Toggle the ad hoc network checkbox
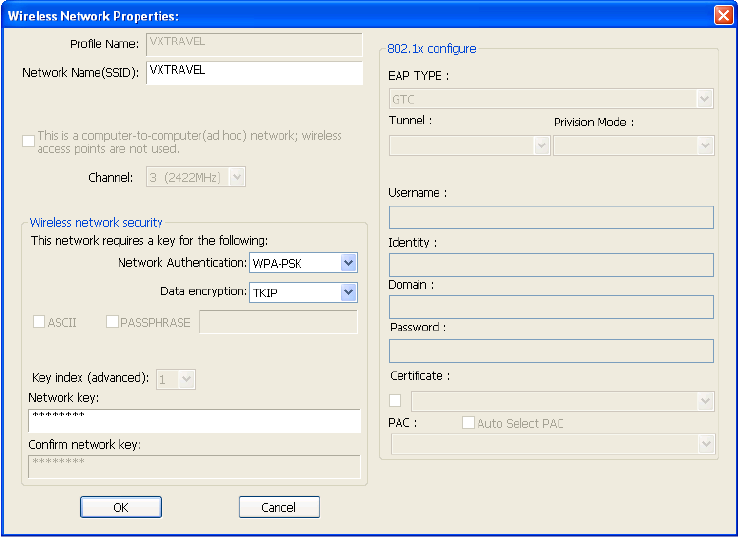The image size is (738, 537). click(x=28, y=141)
